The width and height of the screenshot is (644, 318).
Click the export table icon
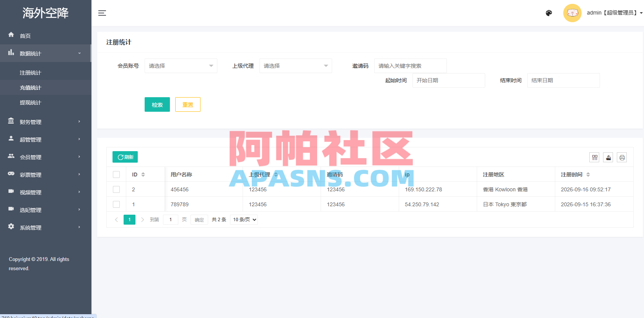point(608,157)
